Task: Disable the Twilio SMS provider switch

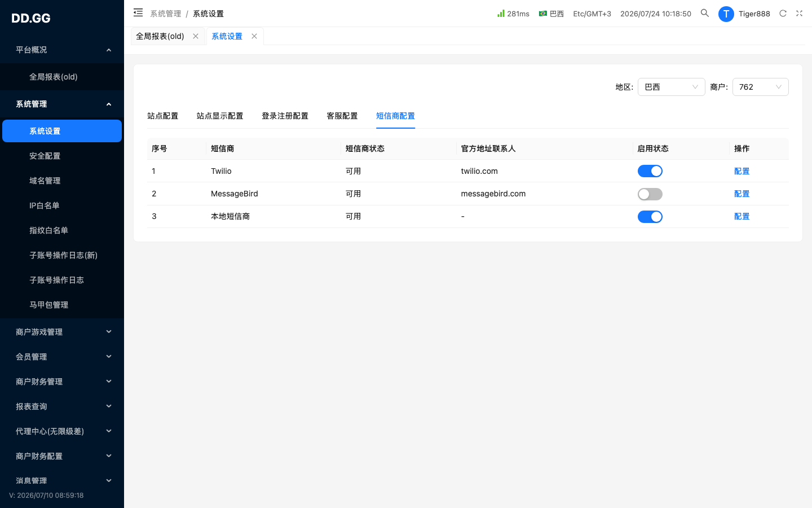Action: (650, 171)
